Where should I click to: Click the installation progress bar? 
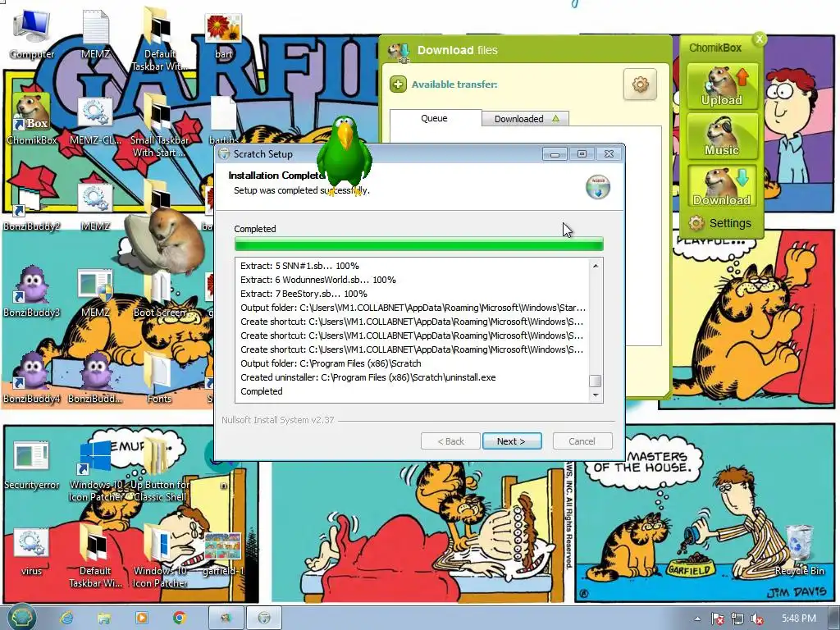pos(419,244)
